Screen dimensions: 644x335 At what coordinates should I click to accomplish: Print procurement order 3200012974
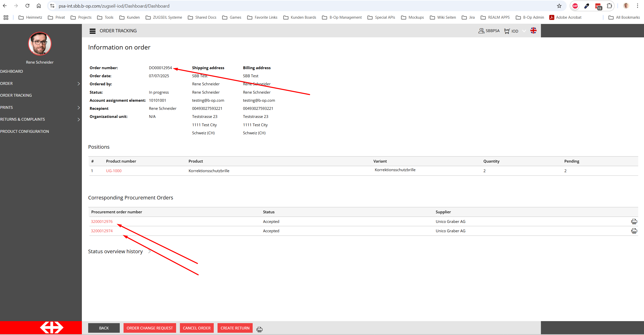pos(634,231)
